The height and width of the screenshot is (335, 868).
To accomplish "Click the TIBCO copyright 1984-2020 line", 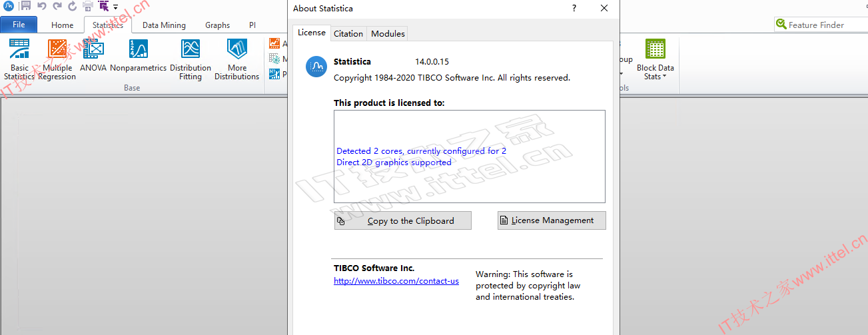I will [x=452, y=78].
